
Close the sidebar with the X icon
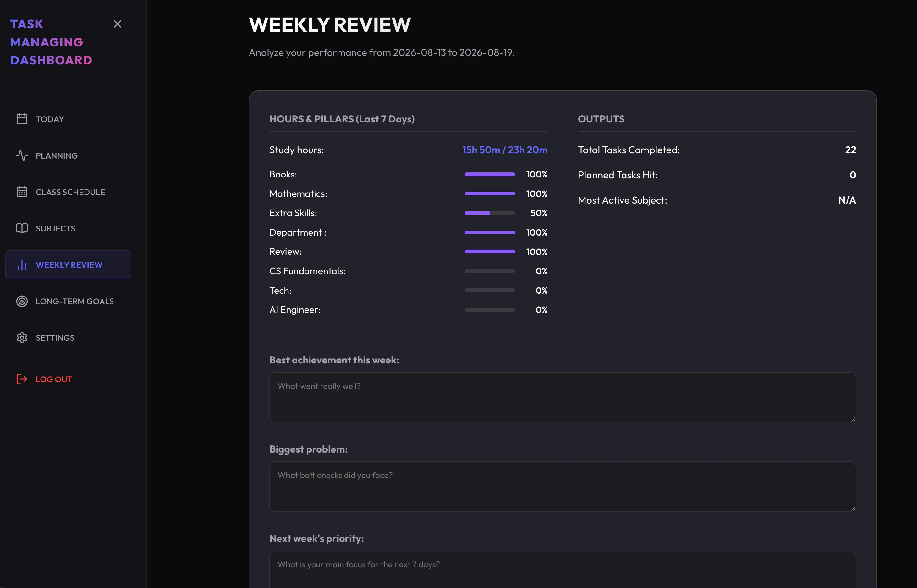117,24
